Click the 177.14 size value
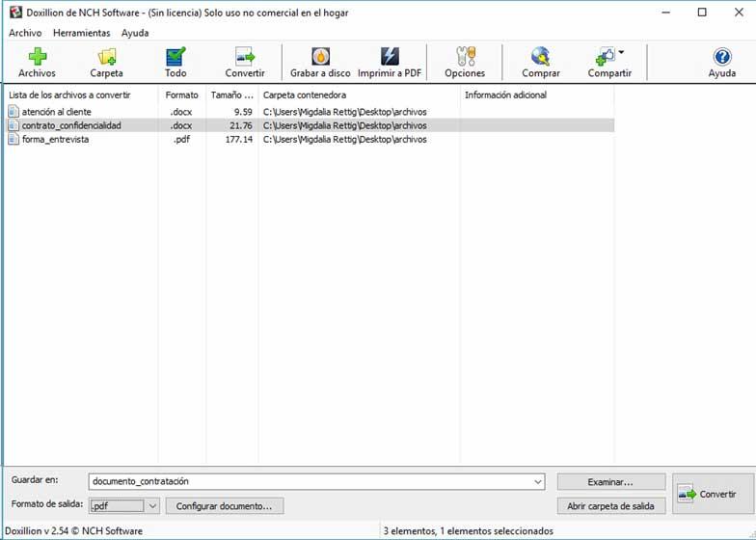Screen dimensions: 756x540 click(239, 139)
